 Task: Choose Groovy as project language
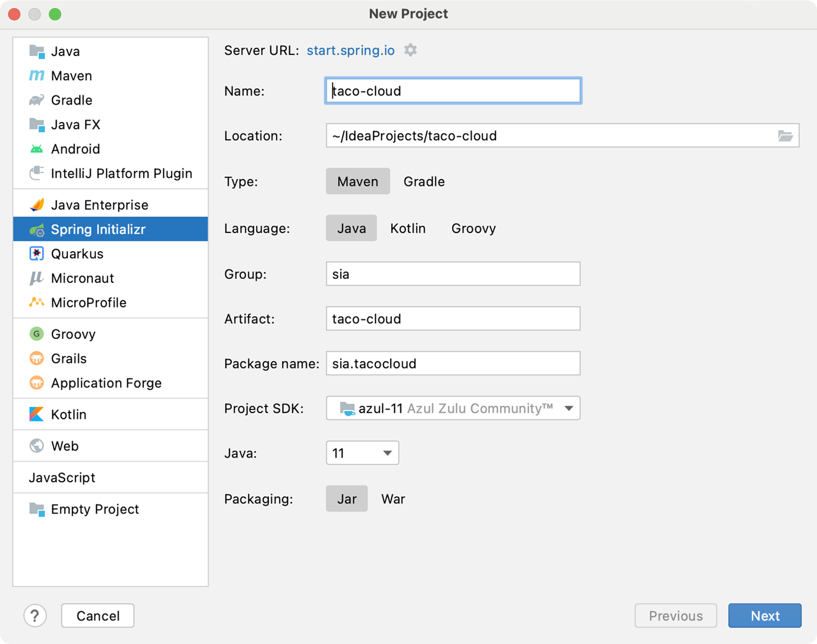[473, 228]
